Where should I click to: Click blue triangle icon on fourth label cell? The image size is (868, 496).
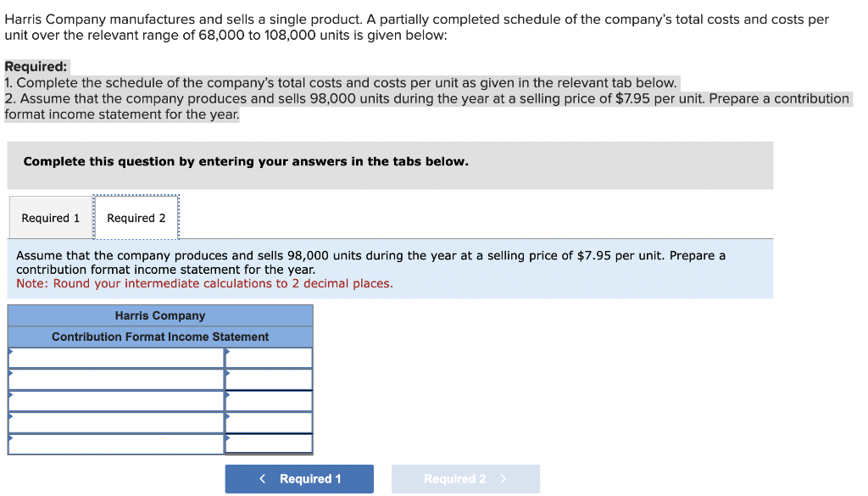tap(11, 415)
